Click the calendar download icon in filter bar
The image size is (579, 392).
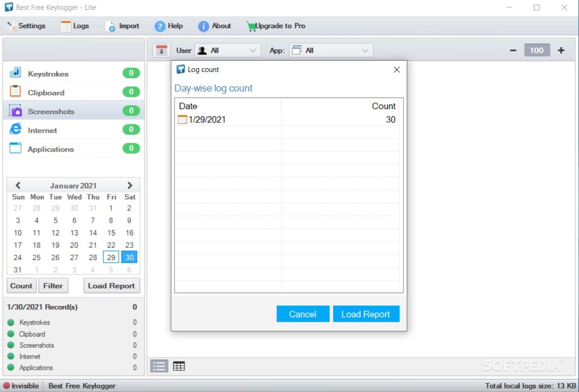click(x=161, y=50)
